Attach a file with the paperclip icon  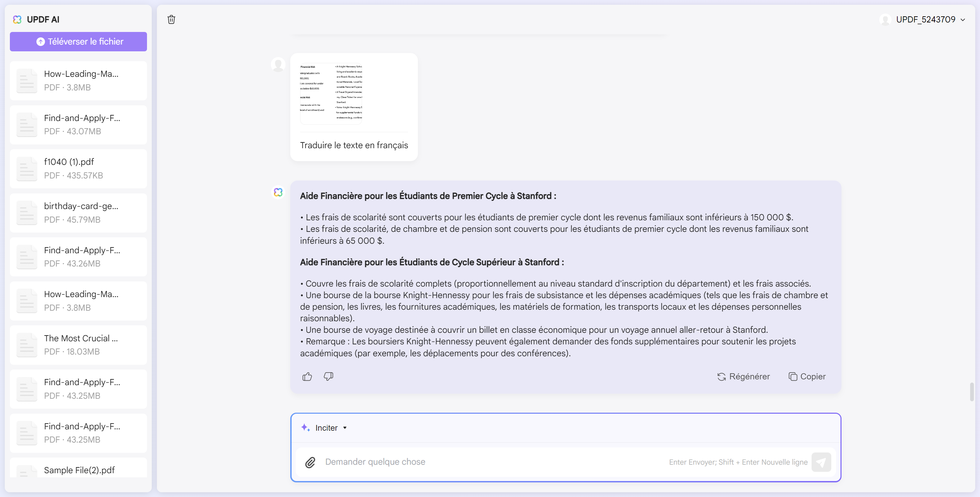click(310, 462)
